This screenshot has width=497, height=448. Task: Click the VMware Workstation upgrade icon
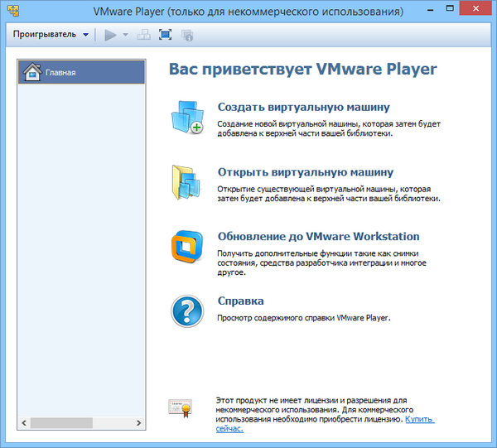(x=187, y=247)
